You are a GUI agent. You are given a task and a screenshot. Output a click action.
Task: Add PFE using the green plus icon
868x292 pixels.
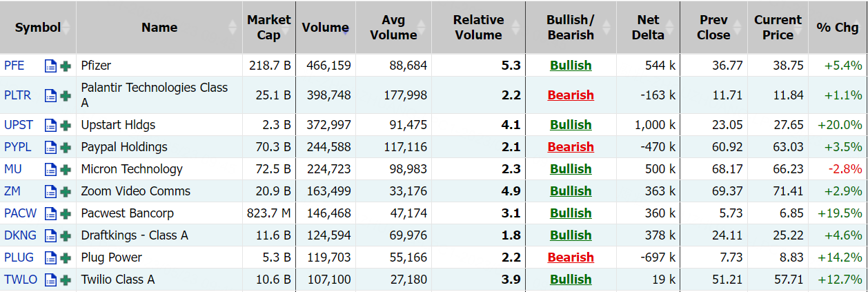(66, 66)
